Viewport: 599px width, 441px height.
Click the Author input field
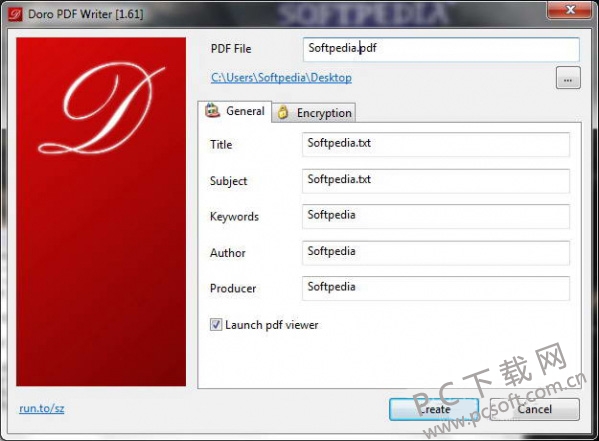point(436,252)
